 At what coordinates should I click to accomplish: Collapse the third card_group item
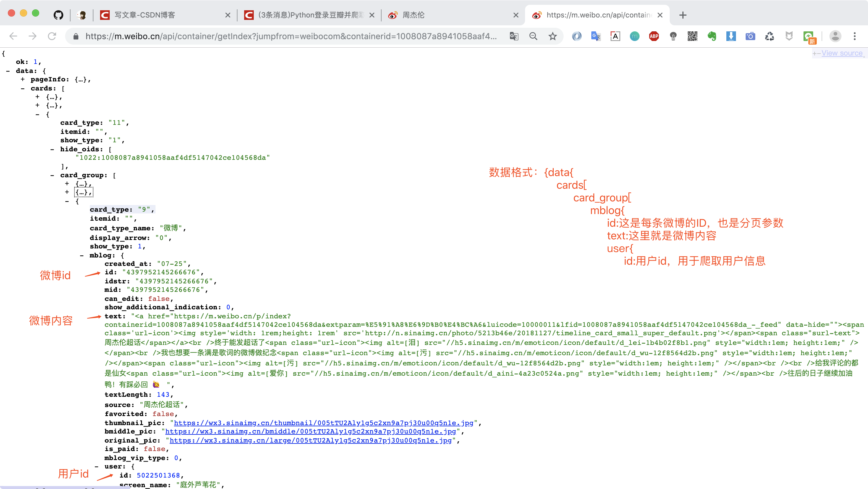coord(67,201)
